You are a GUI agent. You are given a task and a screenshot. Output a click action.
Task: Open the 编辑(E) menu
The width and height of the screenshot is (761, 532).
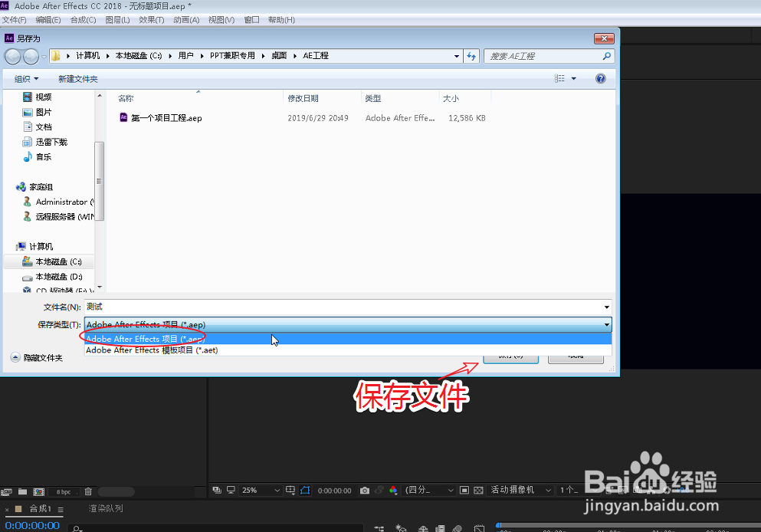48,20
